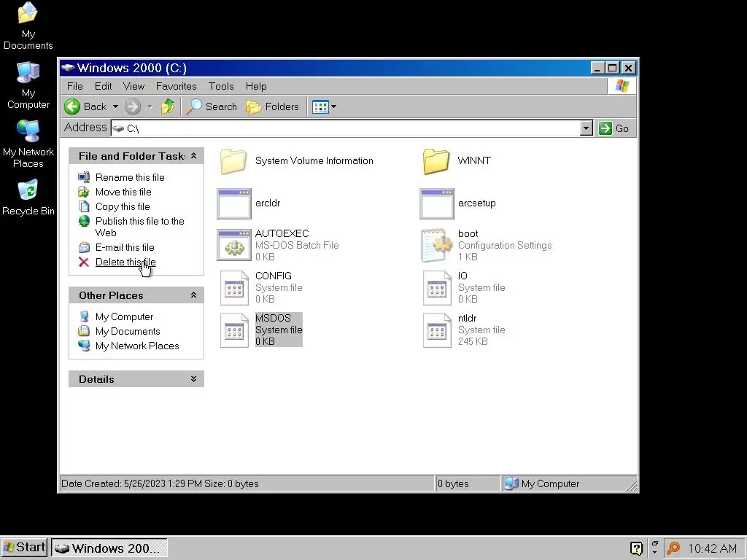Toggle the Folders pane button
The width and height of the screenshot is (747, 560).
point(273,106)
